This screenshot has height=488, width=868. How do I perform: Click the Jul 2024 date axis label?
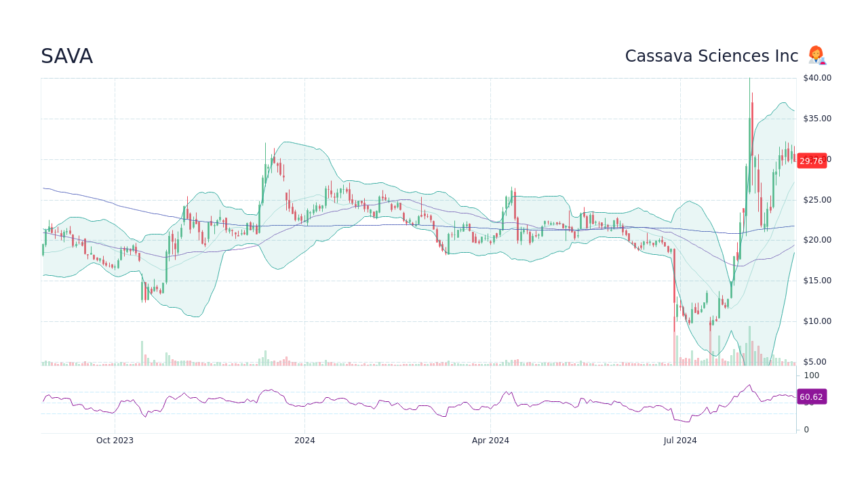[x=680, y=441]
